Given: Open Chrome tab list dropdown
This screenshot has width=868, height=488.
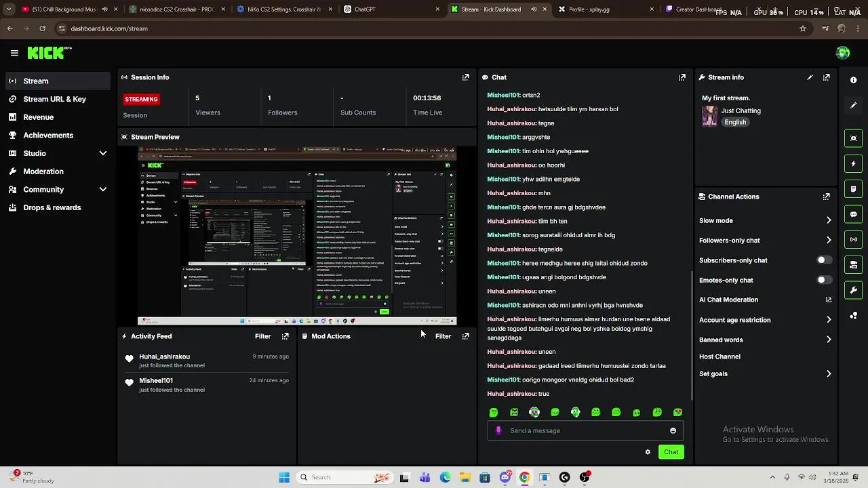Looking at the screenshot, I should pos(8,9).
